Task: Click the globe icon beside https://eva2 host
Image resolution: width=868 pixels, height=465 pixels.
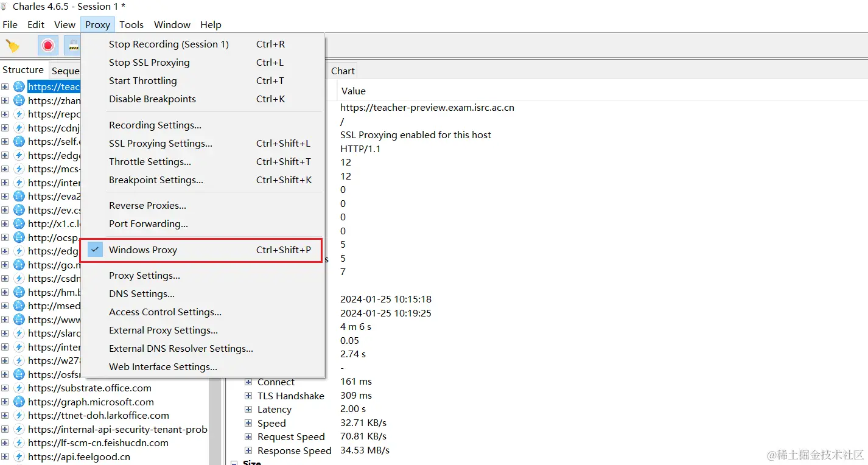Action: pos(19,196)
